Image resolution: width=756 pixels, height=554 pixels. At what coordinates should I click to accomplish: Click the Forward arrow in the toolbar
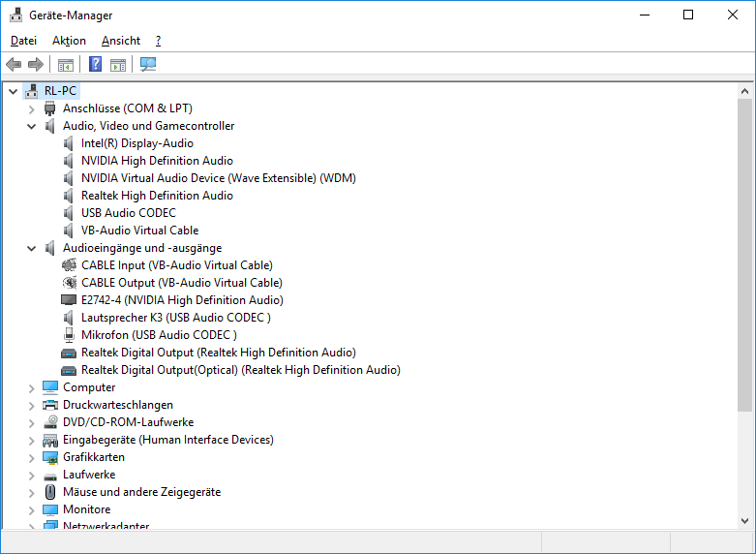36,65
